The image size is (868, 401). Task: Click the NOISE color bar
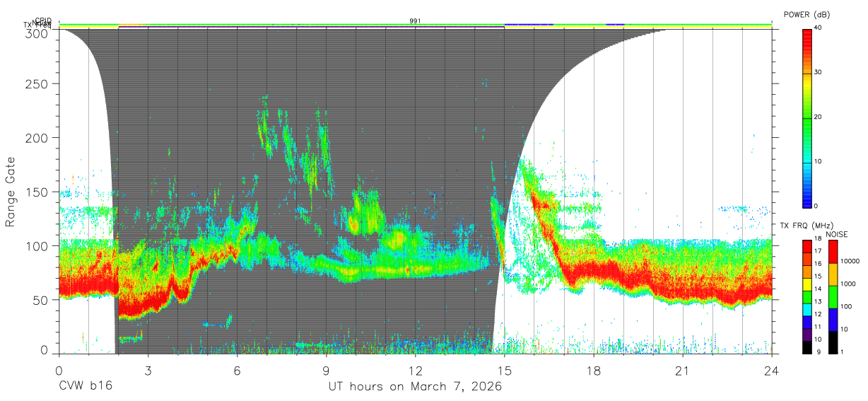832,296
